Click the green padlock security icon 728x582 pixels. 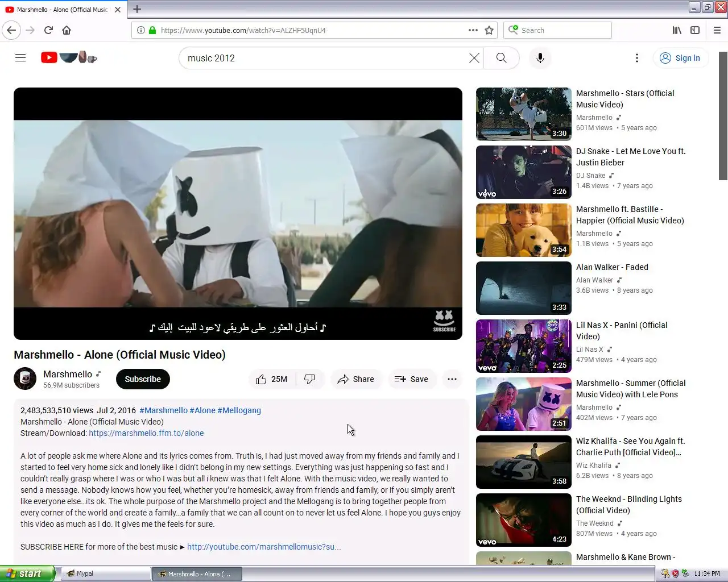[x=152, y=30]
